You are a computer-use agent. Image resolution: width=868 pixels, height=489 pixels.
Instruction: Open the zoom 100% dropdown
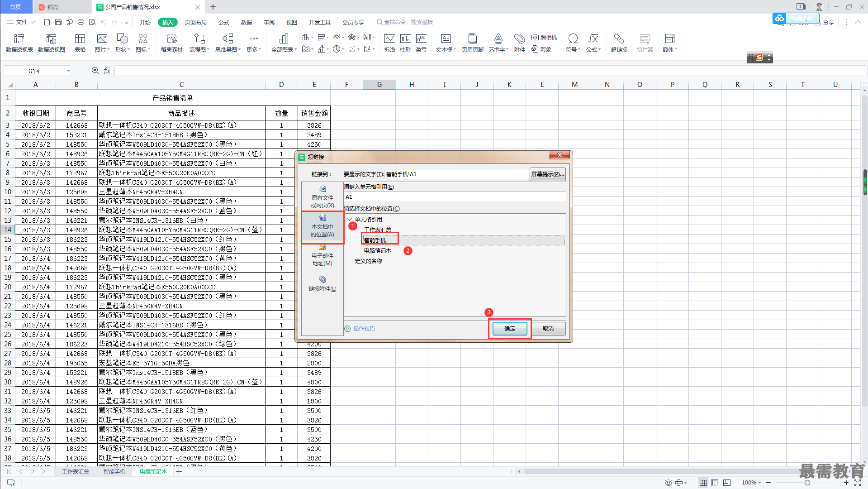pyautogui.click(x=751, y=483)
